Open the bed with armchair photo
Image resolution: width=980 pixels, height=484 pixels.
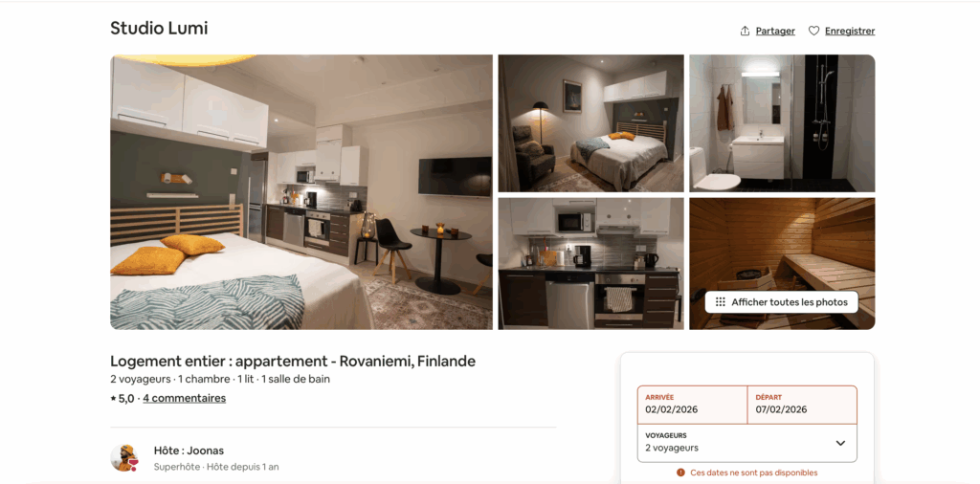tap(590, 123)
